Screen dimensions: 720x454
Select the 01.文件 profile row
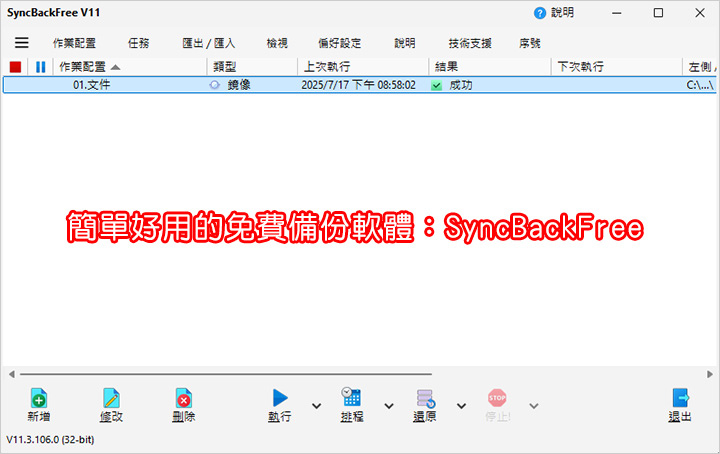tap(360, 85)
